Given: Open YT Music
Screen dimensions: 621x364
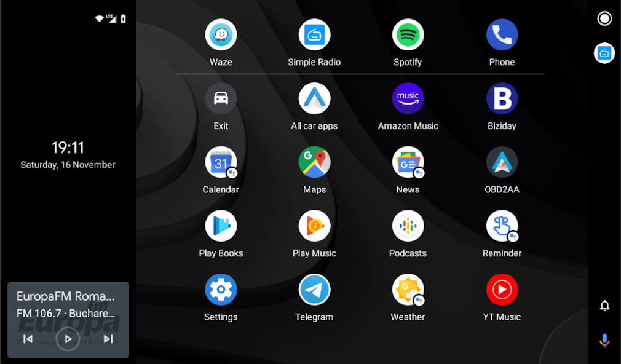Looking at the screenshot, I should 502,289.
